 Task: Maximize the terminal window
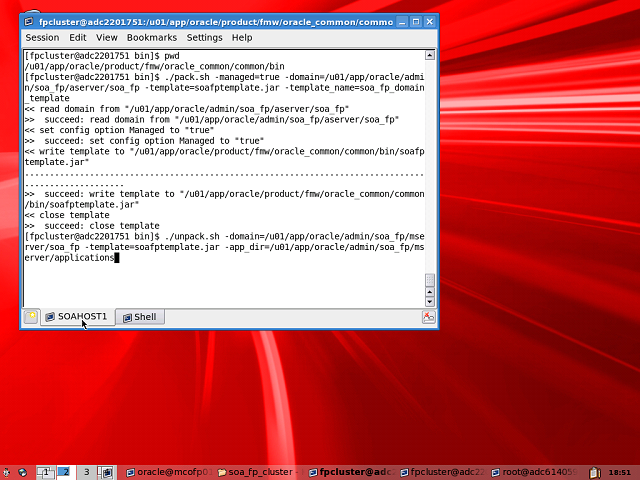(x=416, y=22)
